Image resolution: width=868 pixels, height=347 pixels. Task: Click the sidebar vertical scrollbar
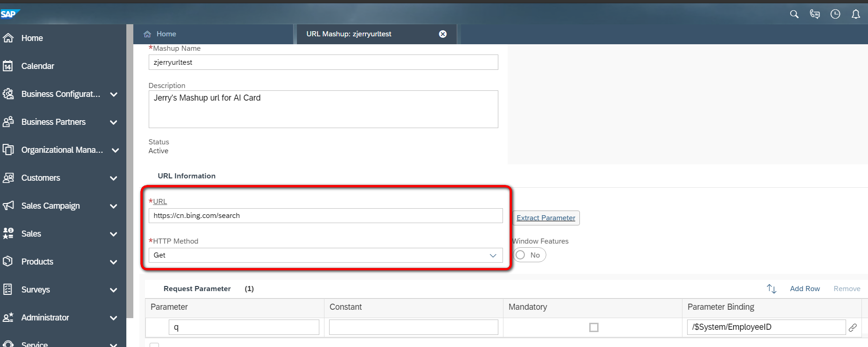tap(130, 171)
